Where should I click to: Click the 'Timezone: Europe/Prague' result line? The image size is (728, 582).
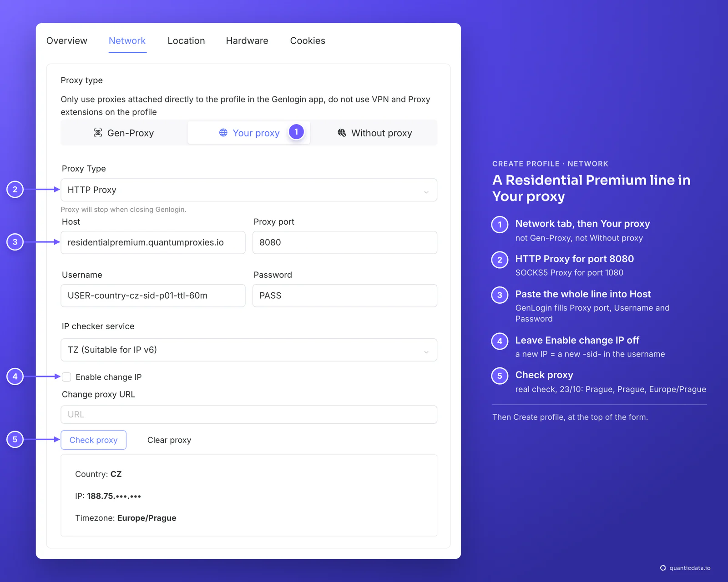pyautogui.click(x=126, y=518)
